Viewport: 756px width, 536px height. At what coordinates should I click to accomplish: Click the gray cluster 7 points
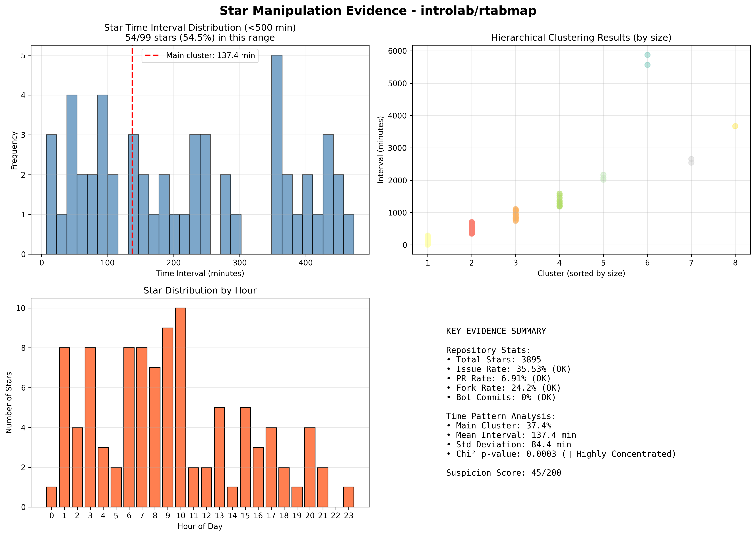click(691, 161)
